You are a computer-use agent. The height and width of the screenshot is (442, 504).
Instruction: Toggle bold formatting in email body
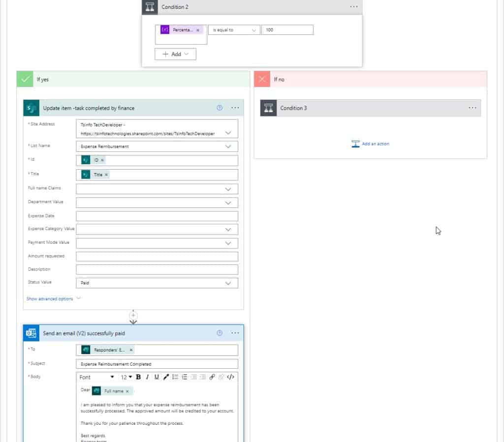tap(138, 377)
